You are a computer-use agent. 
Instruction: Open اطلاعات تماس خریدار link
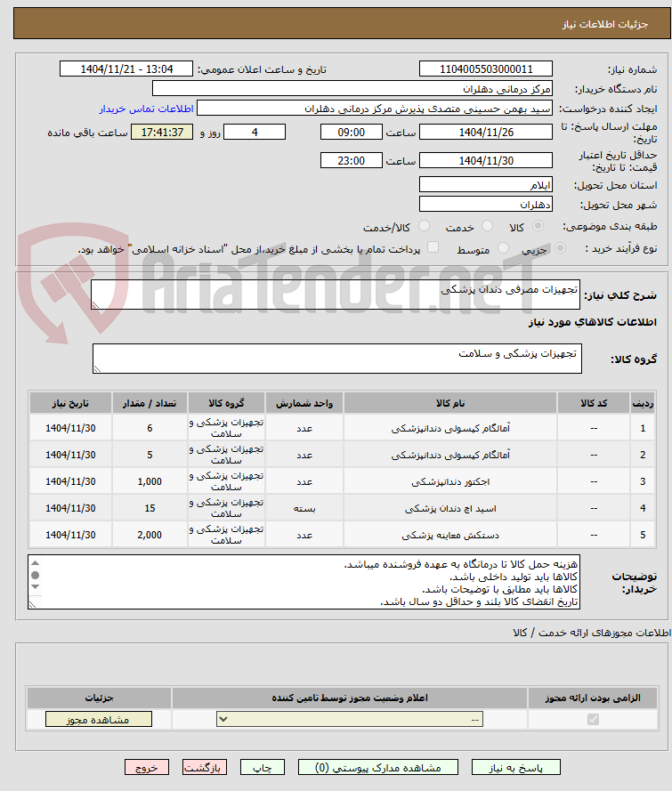[x=146, y=109]
